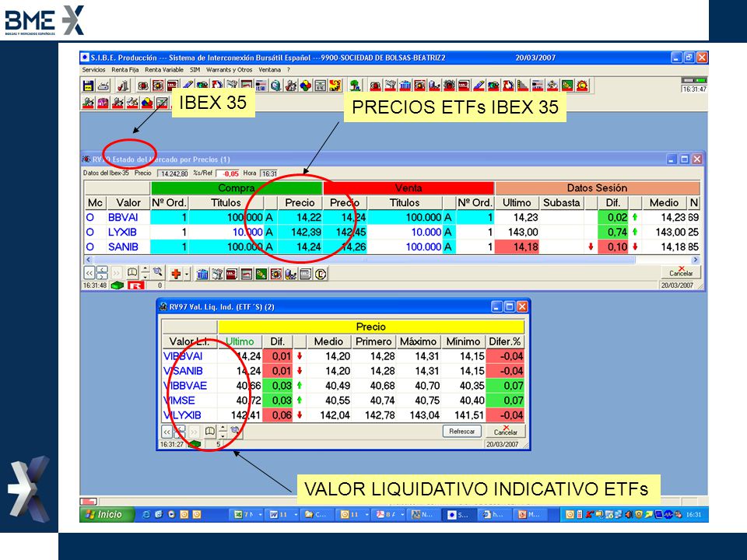747x560 pixels.
Task: Click the up-down stepper in the price window toolbar
Action: (x=146, y=273)
